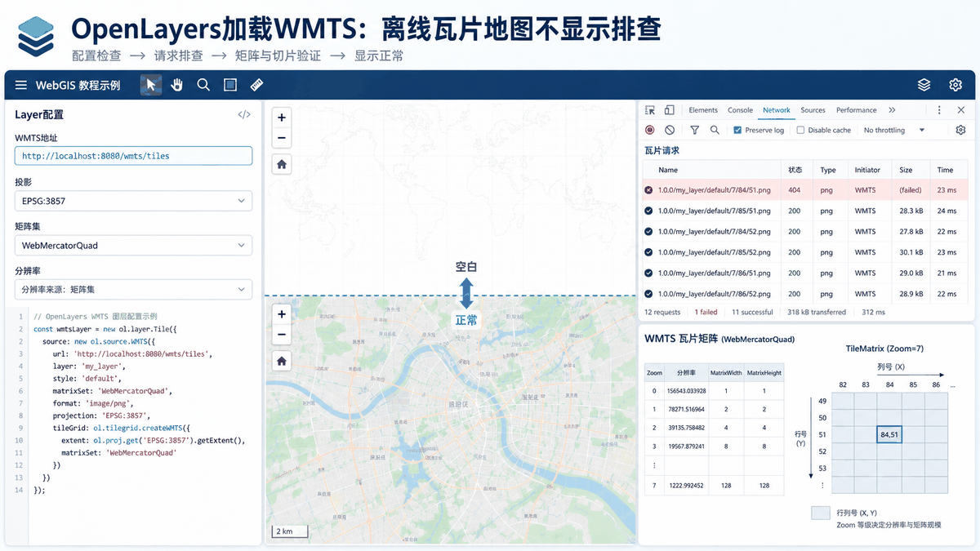980x551 pixels.
Task: Click the search magnifier in app toolbar
Action: point(203,85)
